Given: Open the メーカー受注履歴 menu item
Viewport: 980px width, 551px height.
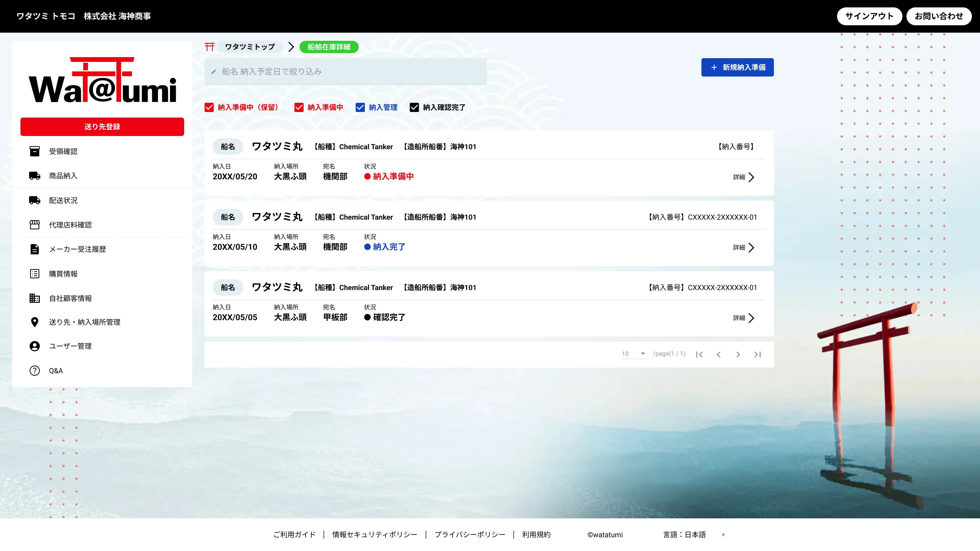Looking at the screenshot, I should pyautogui.click(x=102, y=249).
